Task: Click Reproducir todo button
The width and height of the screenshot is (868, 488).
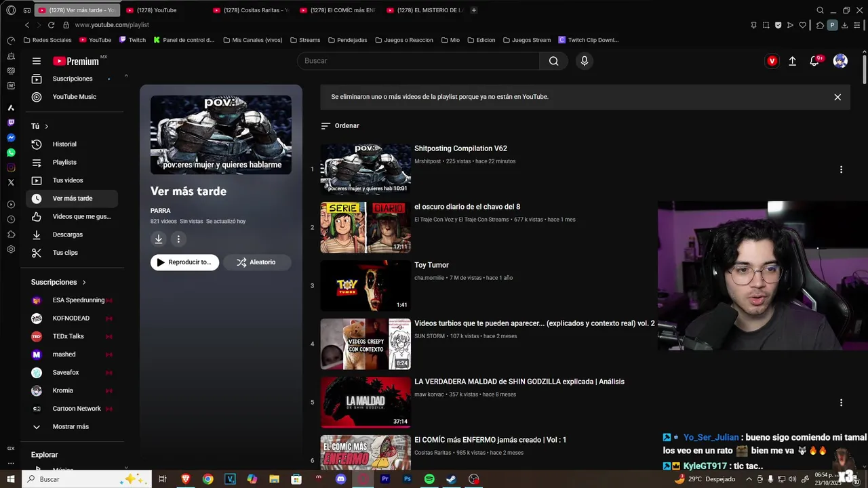Action: pos(184,262)
